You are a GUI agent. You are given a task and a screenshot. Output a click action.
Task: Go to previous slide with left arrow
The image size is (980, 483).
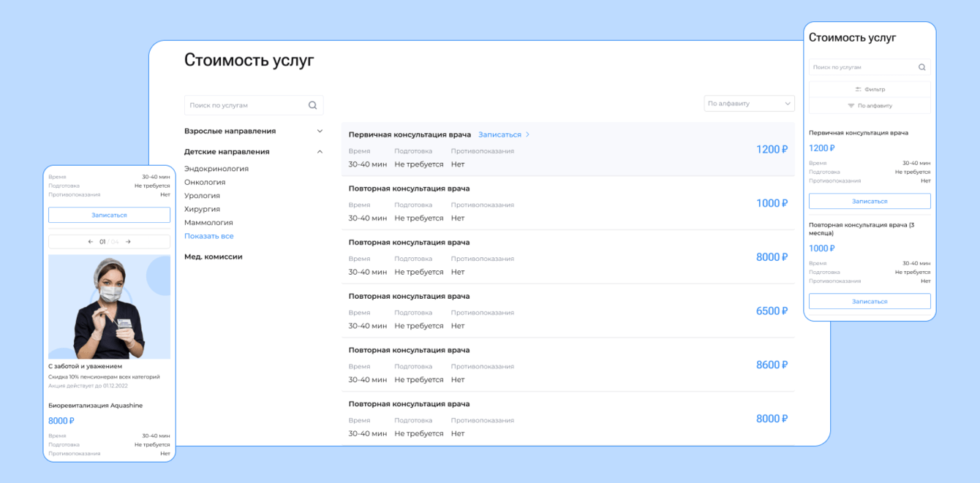[91, 242]
